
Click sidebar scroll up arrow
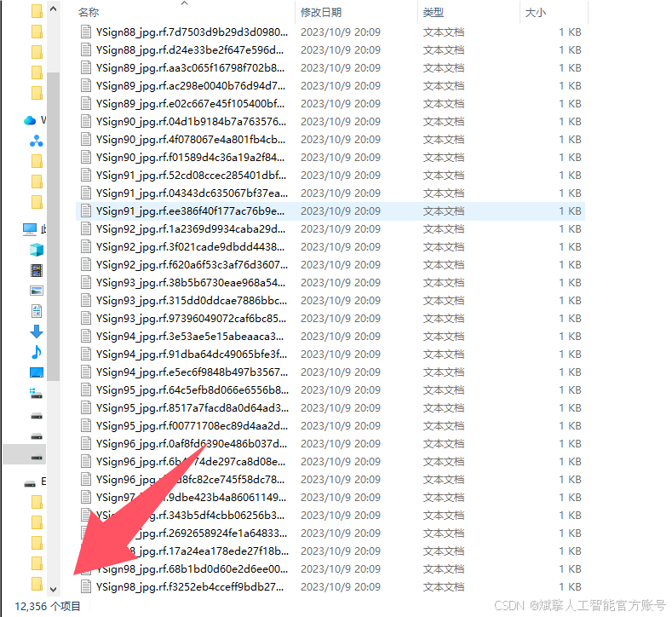coord(53,9)
